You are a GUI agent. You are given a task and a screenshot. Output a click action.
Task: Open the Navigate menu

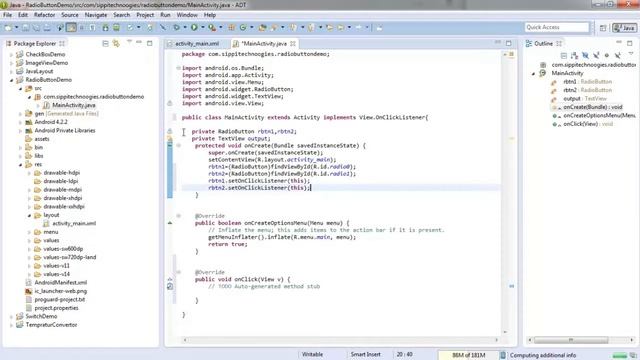coord(96,15)
